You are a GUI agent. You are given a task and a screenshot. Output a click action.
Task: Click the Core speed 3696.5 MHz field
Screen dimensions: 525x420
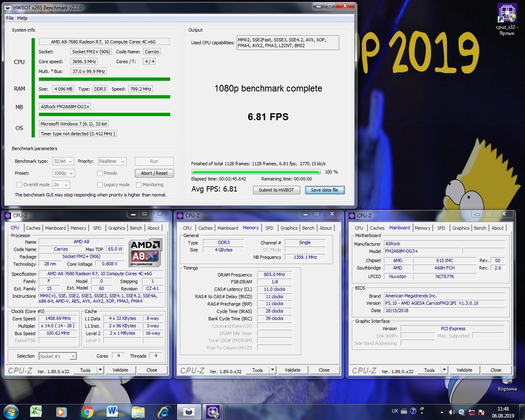coord(84,62)
